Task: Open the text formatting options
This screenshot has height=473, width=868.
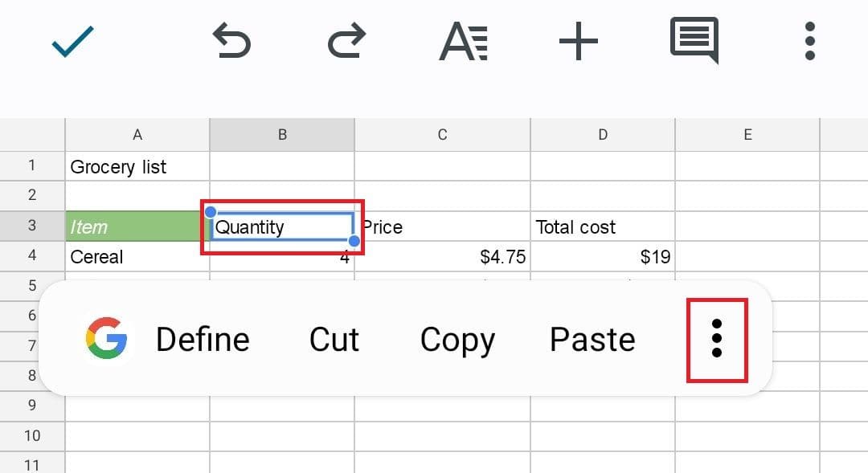Action: 463,42
